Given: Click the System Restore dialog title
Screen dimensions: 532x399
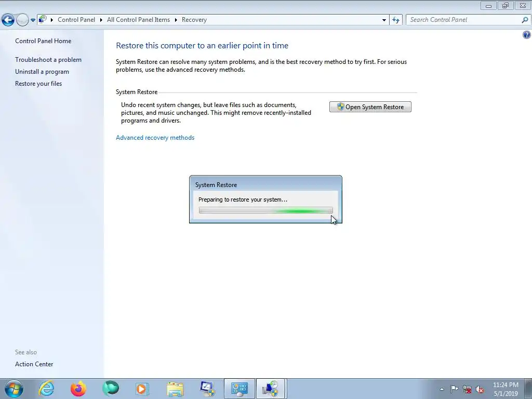Looking at the screenshot, I should [x=216, y=185].
